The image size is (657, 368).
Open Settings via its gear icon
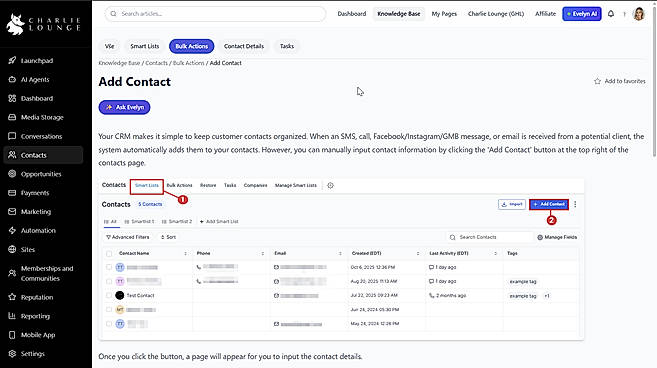(12, 353)
